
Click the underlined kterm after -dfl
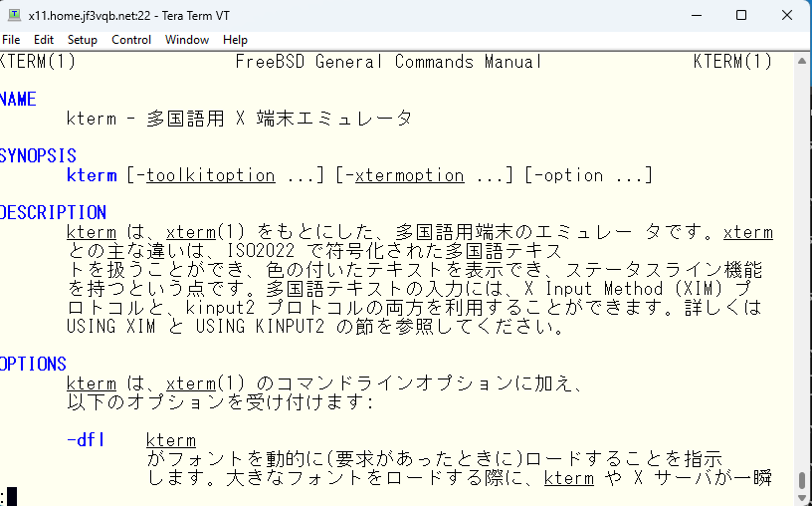(171, 440)
